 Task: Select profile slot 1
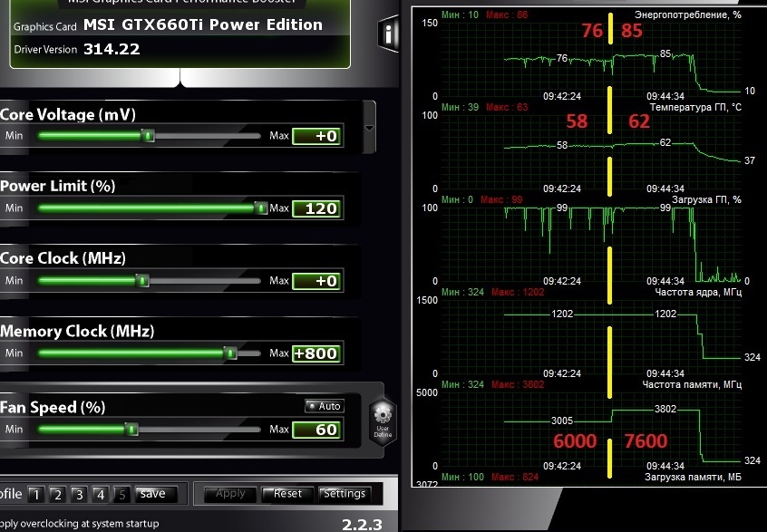tap(35, 494)
